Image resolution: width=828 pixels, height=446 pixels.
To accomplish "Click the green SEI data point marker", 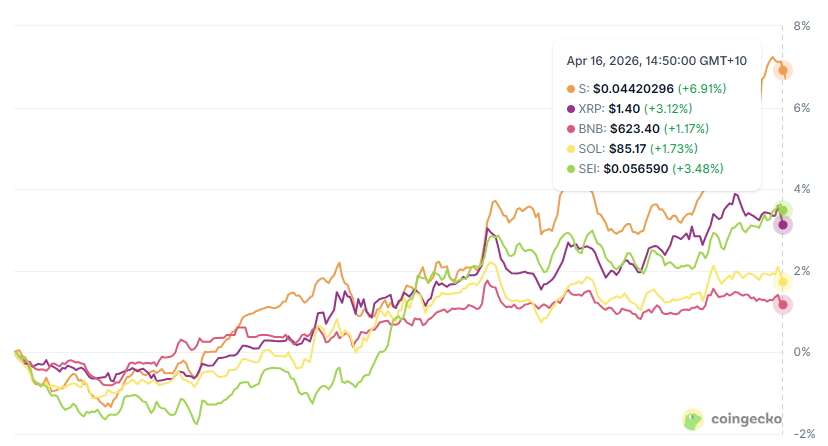I will pyautogui.click(x=783, y=211).
